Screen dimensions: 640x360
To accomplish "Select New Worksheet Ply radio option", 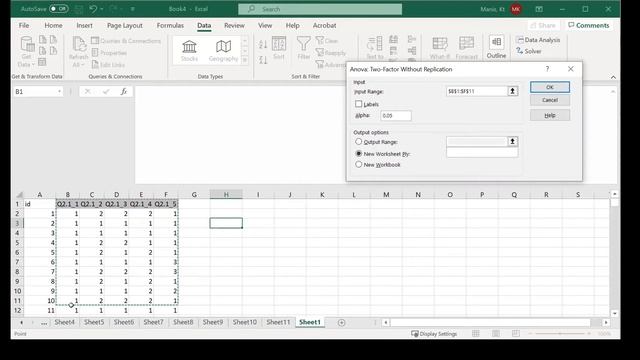I will [358, 153].
